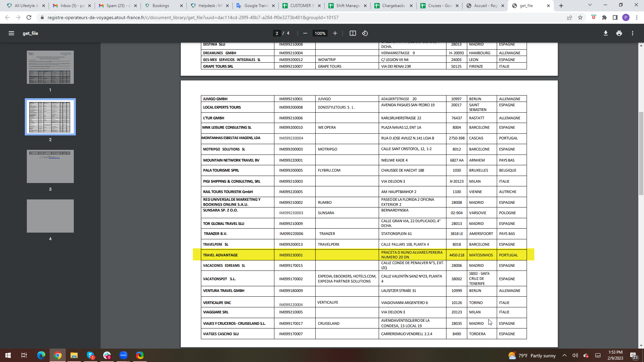Select the page 3 thumbnail
The height and width of the screenshot is (362, 644).
point(50,166)
